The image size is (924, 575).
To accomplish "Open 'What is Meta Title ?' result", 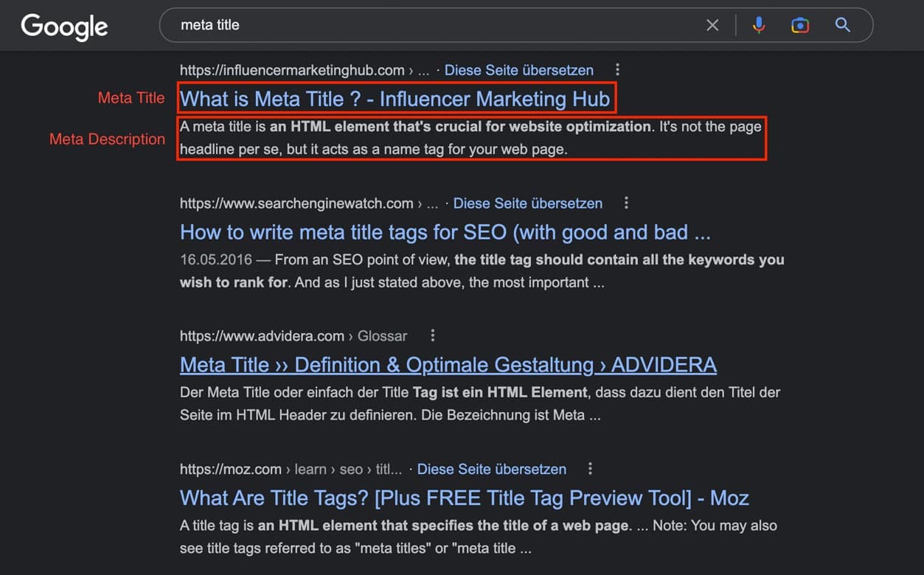I will (x=395, y=99).
